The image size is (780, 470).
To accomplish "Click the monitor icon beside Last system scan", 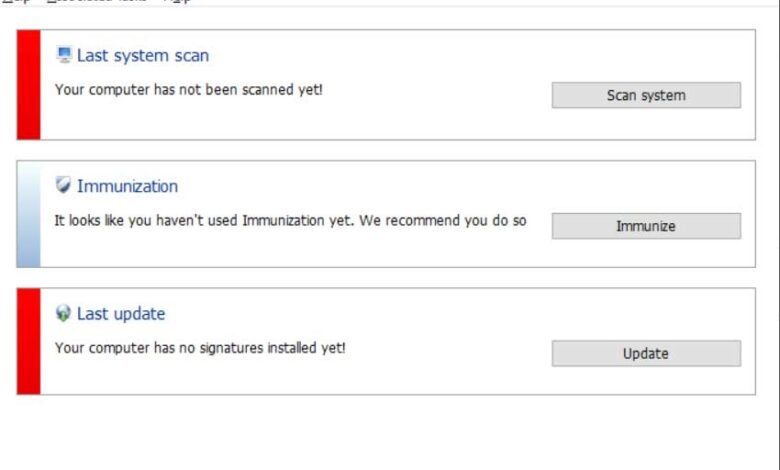I will (64, 55).
